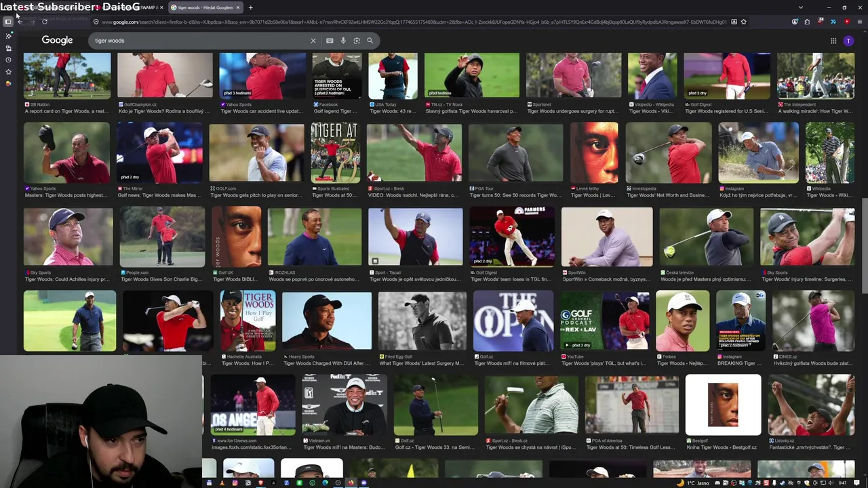Open the YouTube Golf Channel Podcast thumbnail
Screen dimensions: 868x488
click(604, 321)
